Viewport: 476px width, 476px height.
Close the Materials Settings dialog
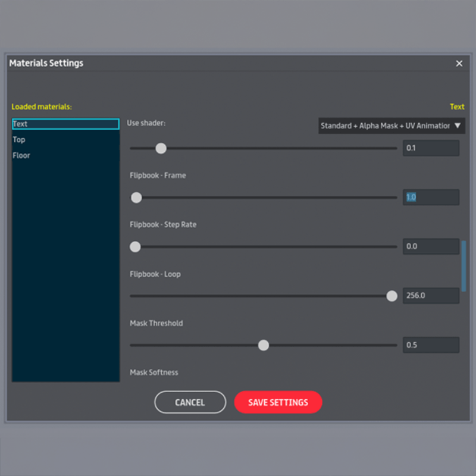point(459,64)
